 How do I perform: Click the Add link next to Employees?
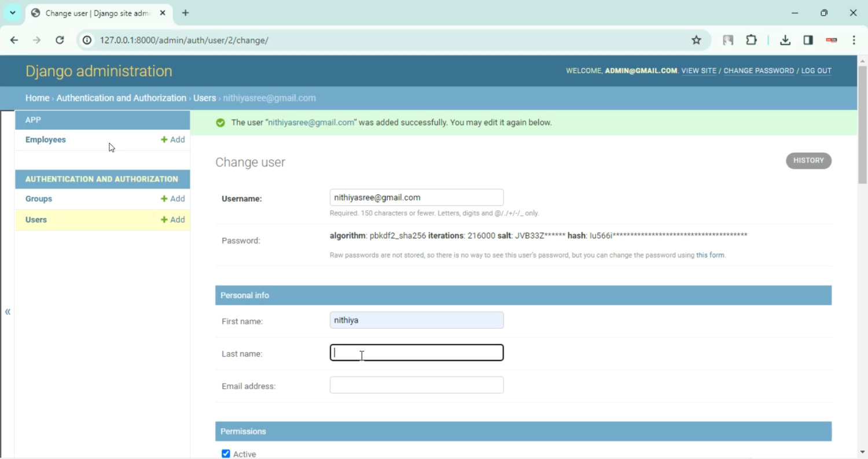[x=173, y=139]
